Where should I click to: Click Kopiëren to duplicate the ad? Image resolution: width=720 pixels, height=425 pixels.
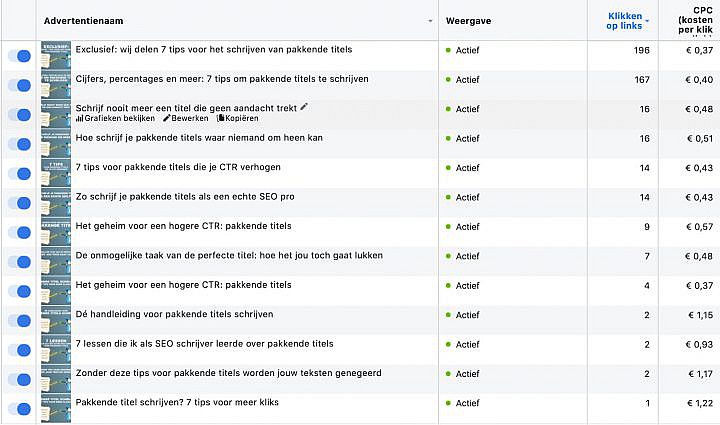point(238,118)
